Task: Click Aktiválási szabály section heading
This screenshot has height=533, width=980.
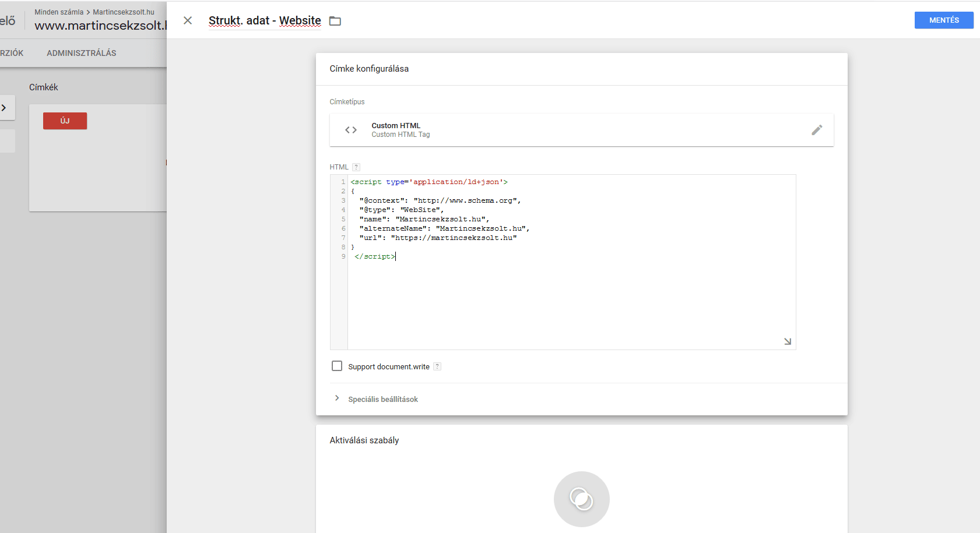Action: pyautogui.click(x=364, y=440)
